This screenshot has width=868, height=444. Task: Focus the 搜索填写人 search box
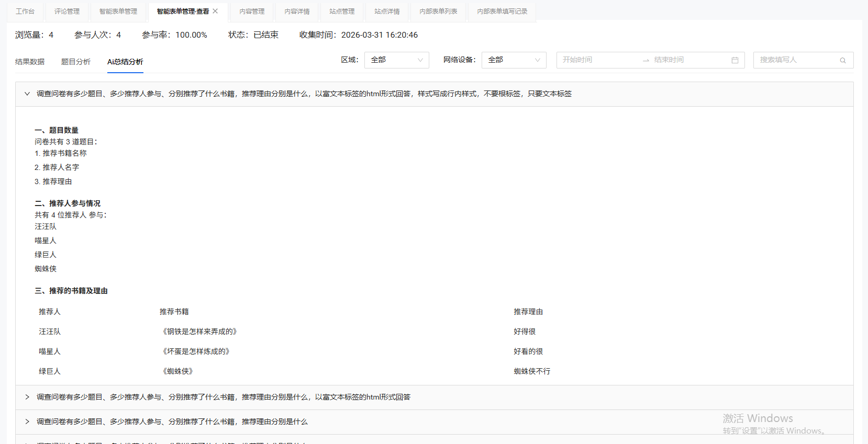pos(796,60)
